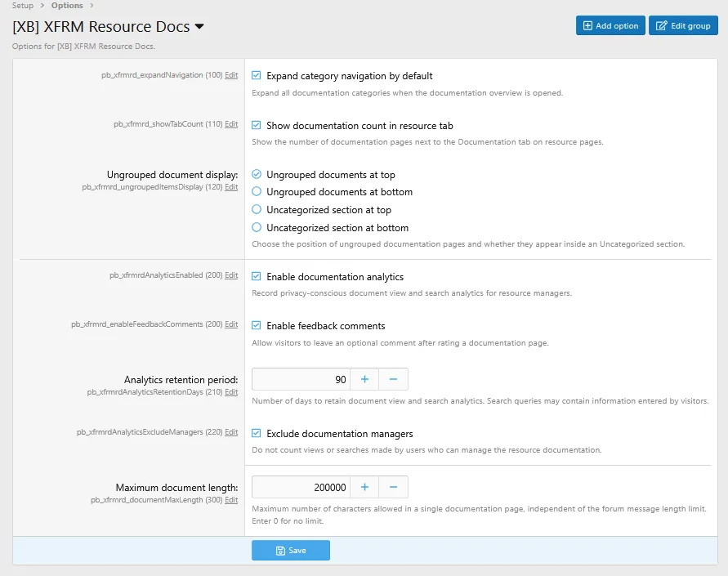Click the 'Enter 0 for no limit.' hint

click(x=288, y=520)
